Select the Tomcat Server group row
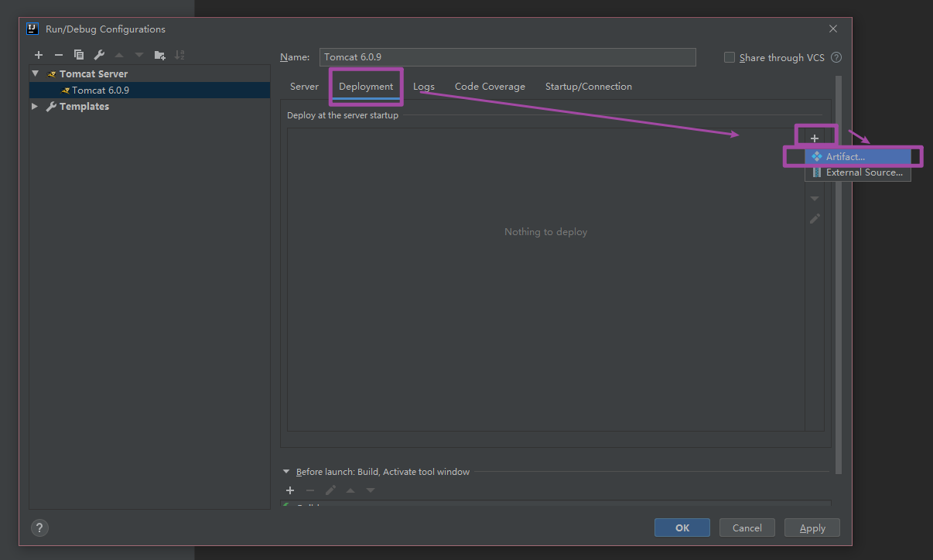The image size is (933, 560). (149, 74)
